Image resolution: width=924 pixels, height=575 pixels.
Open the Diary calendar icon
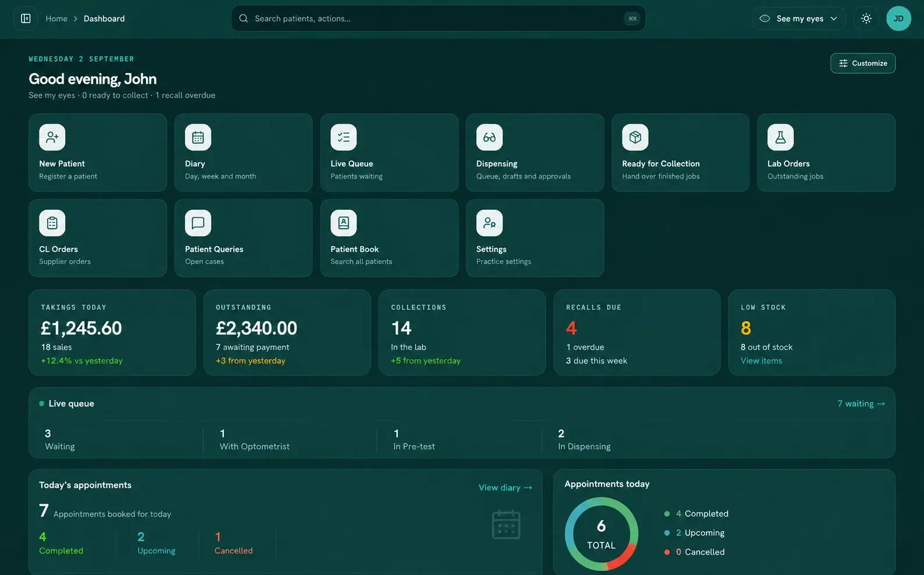198,137
